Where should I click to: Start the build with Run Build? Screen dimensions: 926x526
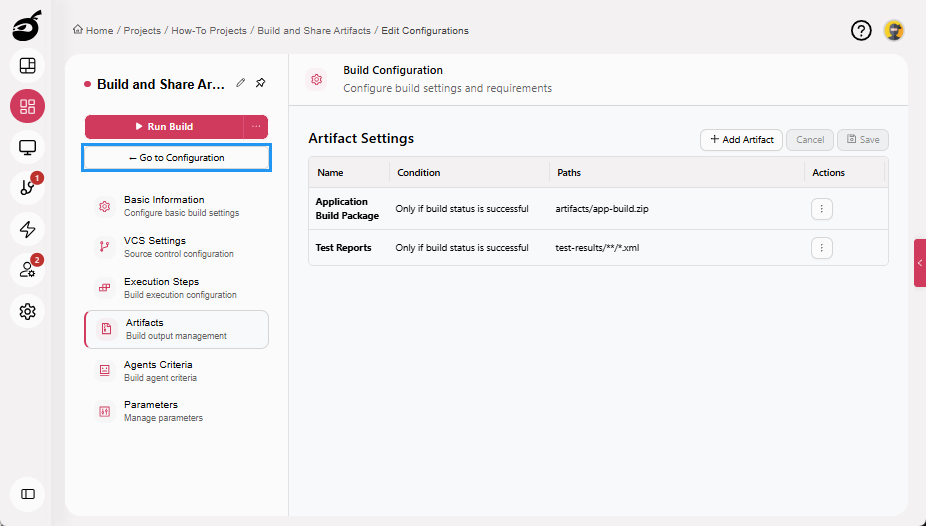coord(164,126)
